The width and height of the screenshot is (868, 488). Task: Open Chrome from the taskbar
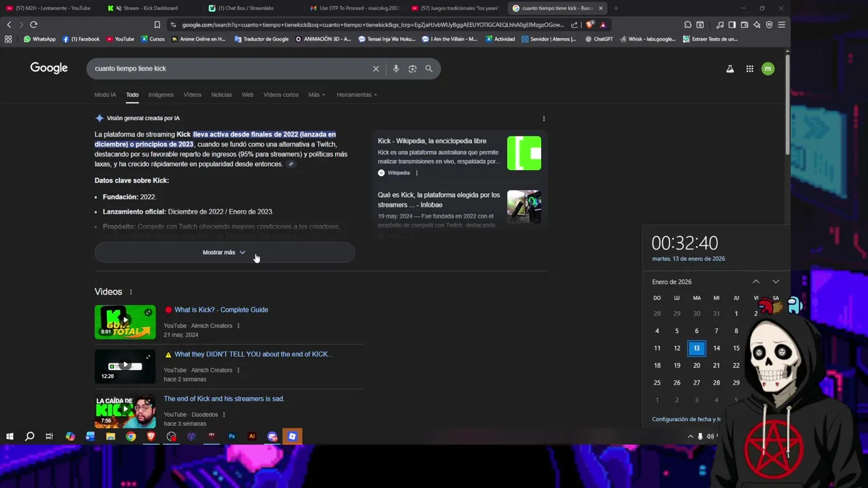point(131,436)
